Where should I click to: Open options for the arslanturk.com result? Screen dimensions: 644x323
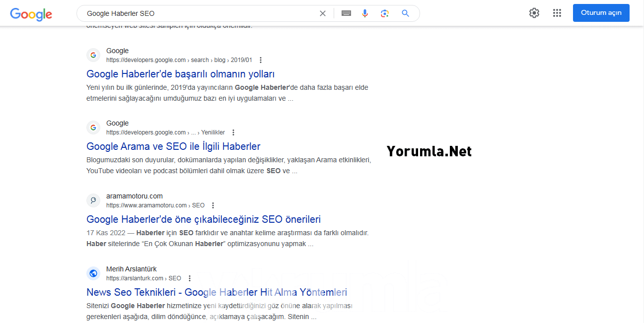[190, 278]
